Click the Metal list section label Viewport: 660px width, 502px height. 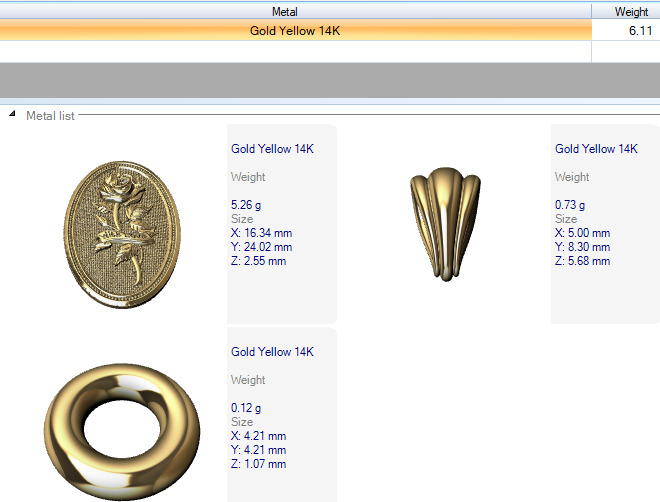(50, 116)
